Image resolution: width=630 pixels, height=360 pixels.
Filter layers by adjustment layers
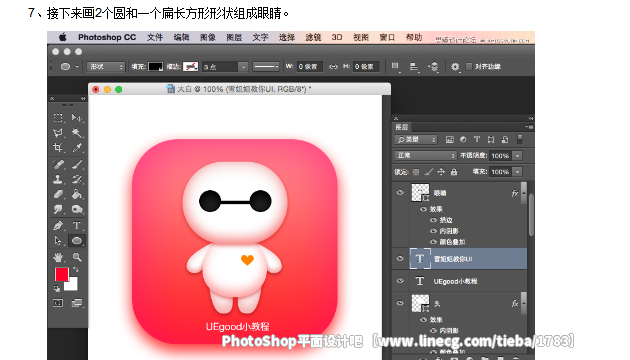pos(463,139)
